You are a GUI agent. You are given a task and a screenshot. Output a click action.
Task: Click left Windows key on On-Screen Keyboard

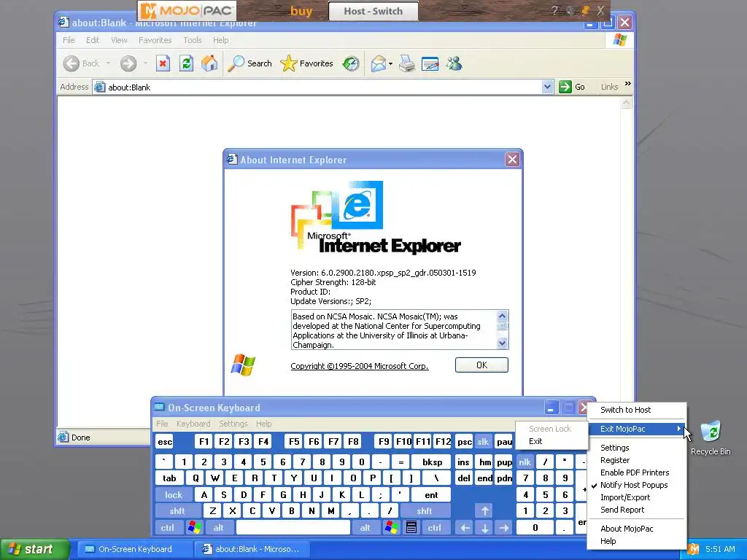click(x=194, y=528)
